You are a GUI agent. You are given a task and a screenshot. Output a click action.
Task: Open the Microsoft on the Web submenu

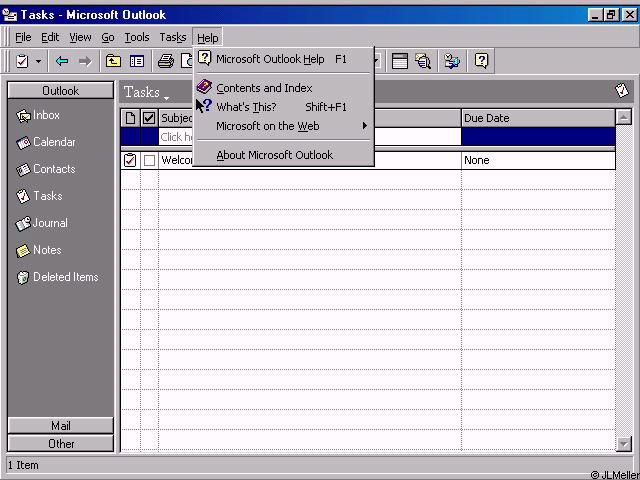[x=283, y=126]
